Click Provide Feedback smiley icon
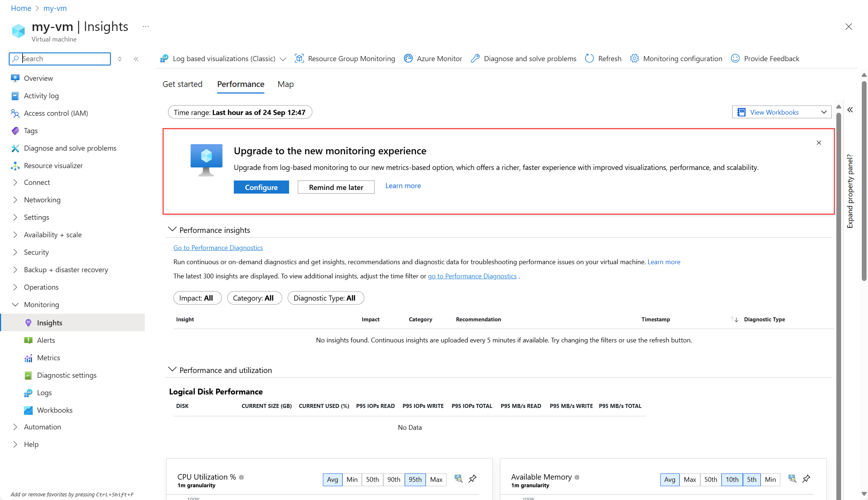Viewport: 868px width, 500px height. [x=735, y=59]
